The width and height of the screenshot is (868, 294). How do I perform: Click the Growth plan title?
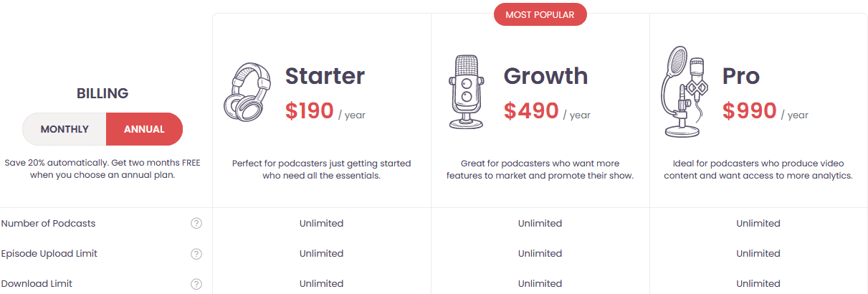point(545,76)
